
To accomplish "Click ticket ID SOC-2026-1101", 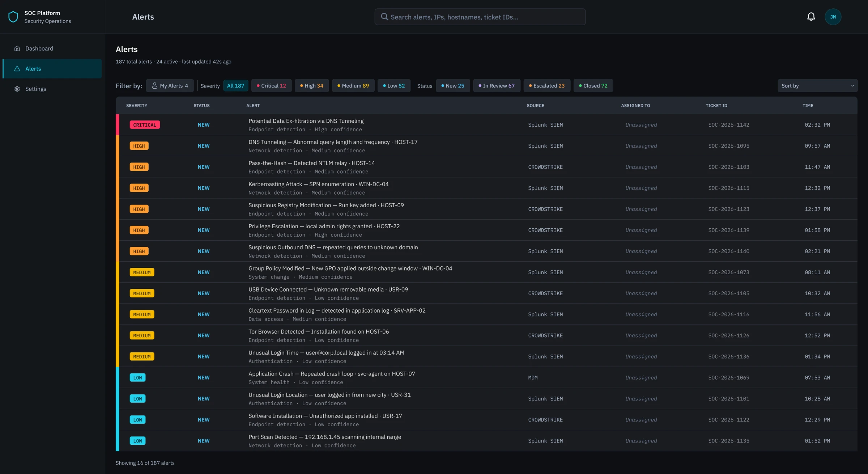I will (x=728, y=399).
